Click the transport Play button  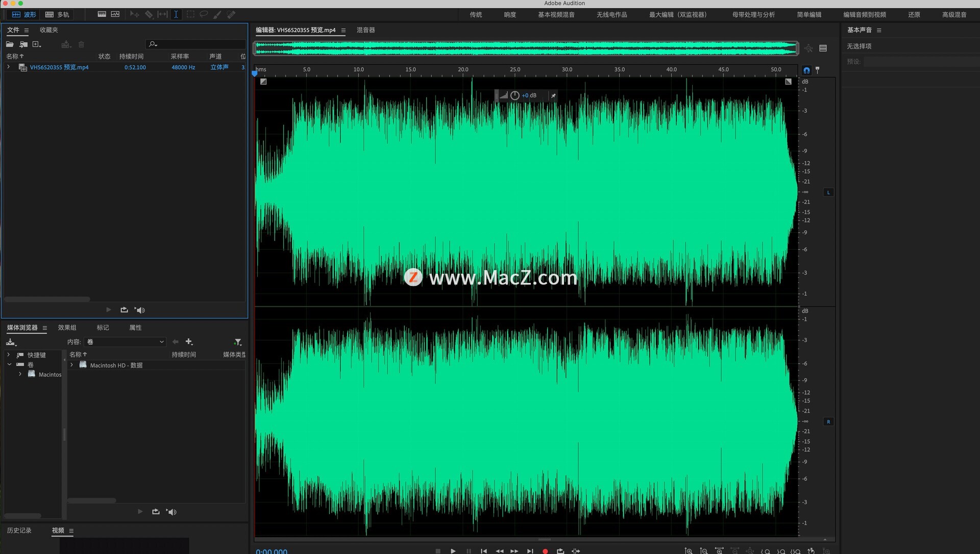(453, 550)
